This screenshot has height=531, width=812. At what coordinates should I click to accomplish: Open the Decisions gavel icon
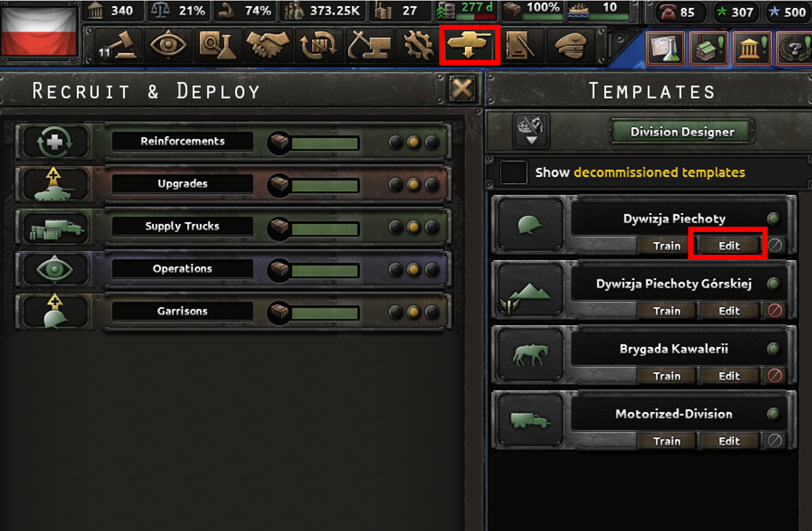click(119, 45)
